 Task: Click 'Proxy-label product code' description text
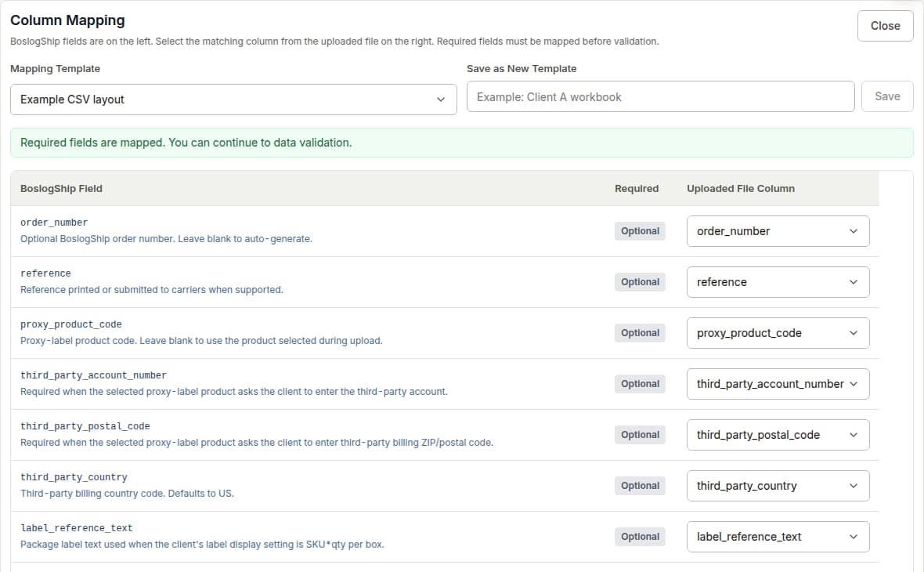point(201,341)
